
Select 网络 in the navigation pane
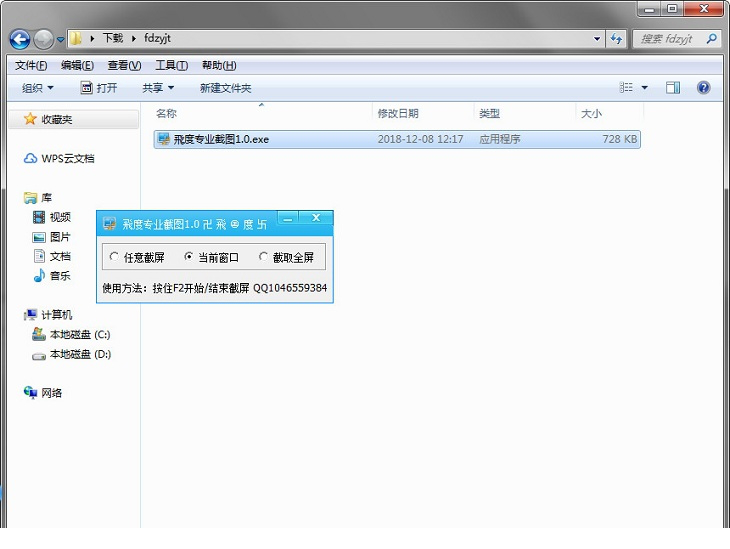click(x=51, y=393)
